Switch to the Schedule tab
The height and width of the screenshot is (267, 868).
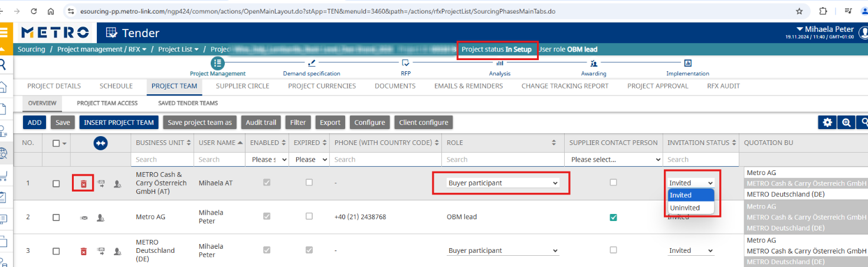tap(116, 86)
